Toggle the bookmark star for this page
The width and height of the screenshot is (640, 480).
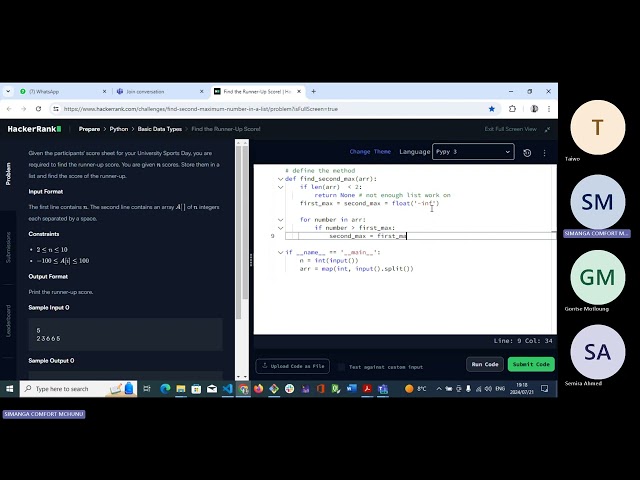click(x=492, y=109)
